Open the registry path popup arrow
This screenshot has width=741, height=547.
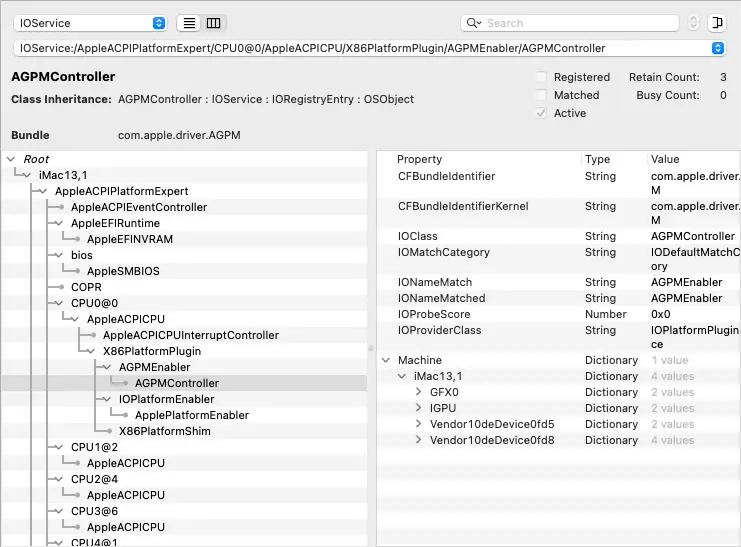[x=717, y=48]
